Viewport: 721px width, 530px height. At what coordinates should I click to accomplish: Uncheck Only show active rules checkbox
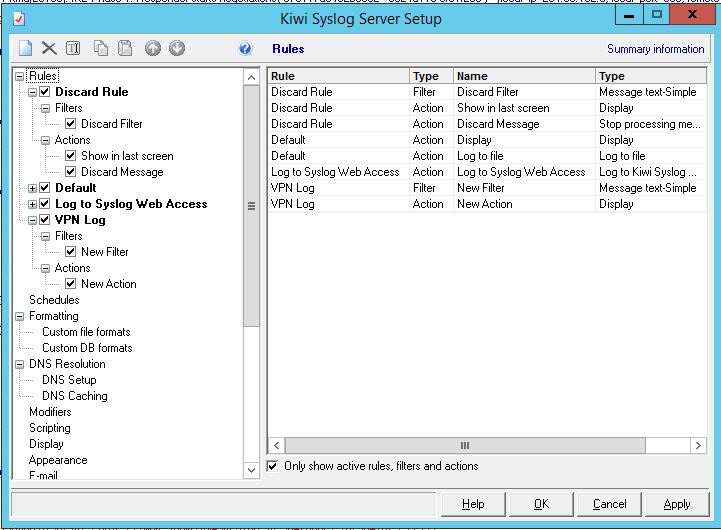pyautogui.click(x=273, y=466)
